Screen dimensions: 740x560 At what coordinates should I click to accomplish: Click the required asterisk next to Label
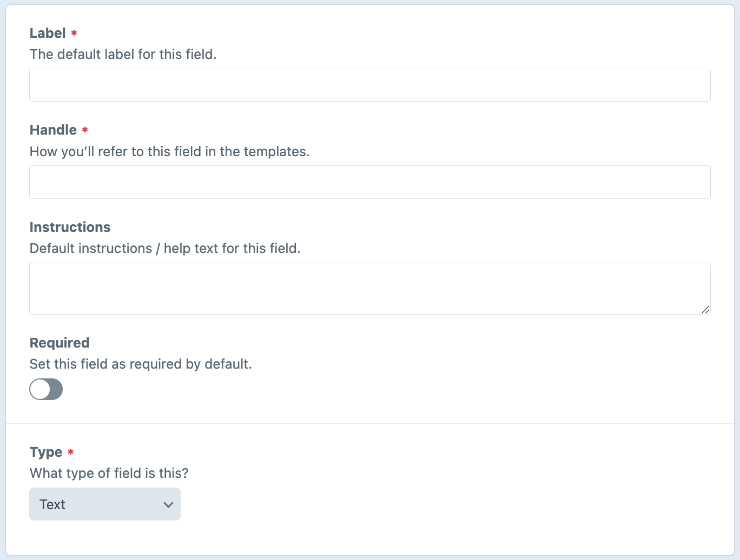pos(74,33)
